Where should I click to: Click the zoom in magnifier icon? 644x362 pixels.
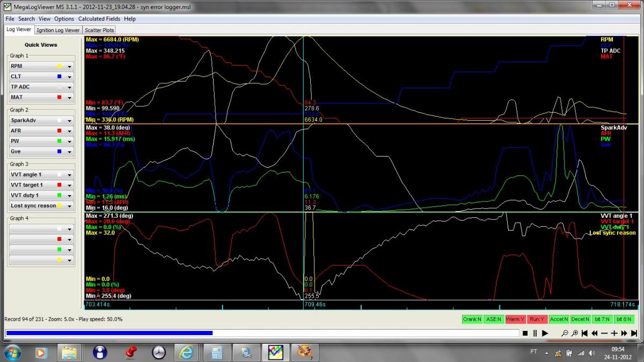pyautogui.click(x=575, y=333)
